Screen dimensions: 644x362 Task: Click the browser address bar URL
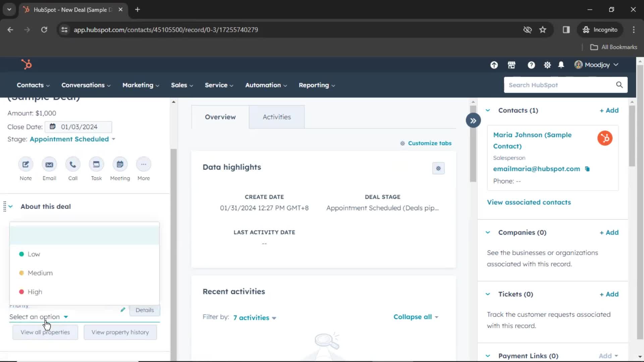click(x=166, y=30)
